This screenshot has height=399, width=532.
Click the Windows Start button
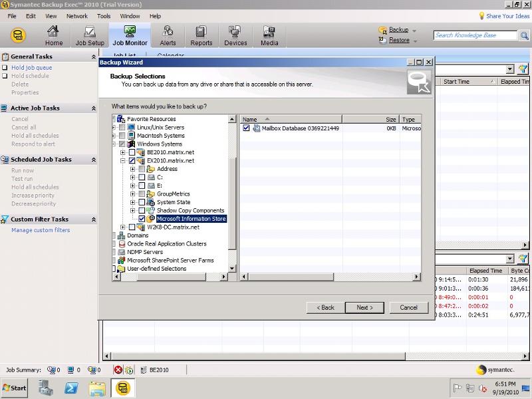(x=14, y=388)
